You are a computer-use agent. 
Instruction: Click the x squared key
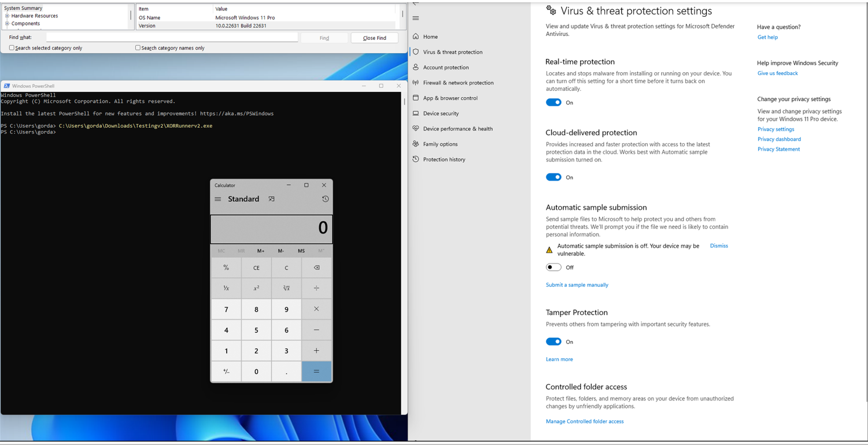[x=256, y=288]
